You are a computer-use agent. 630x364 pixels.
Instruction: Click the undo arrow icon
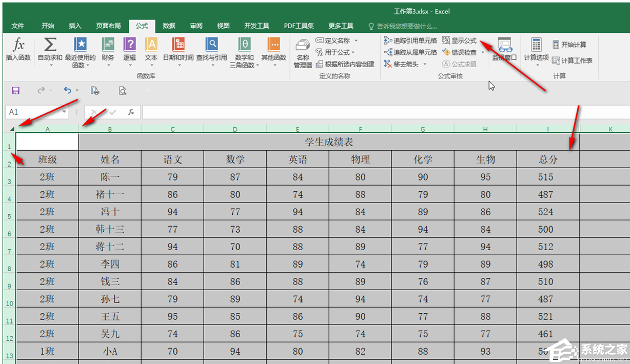(67, 91)
